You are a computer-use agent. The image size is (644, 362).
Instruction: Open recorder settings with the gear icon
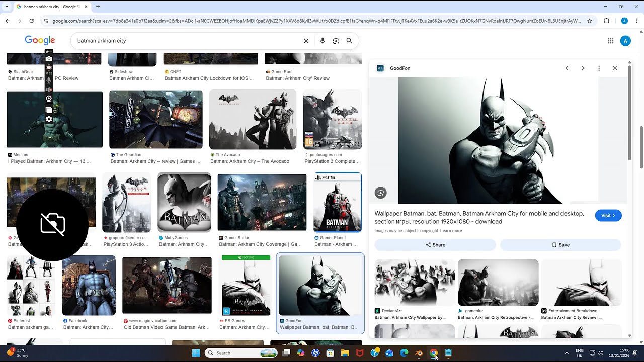pos(49,119)
